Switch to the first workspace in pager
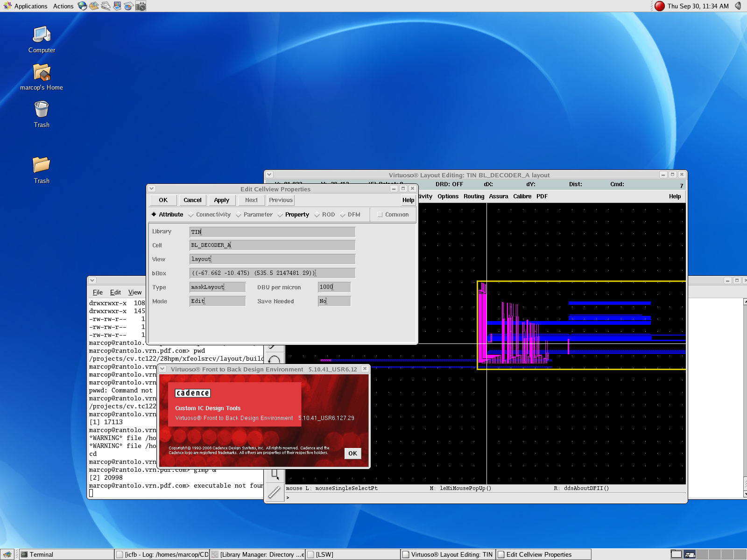This screenshot has height=560, width=747. coord(677,554)
